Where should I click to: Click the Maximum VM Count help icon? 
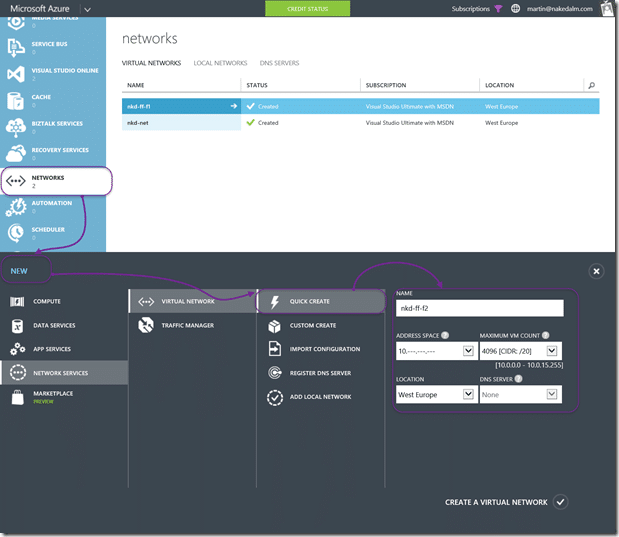point(546,335)
